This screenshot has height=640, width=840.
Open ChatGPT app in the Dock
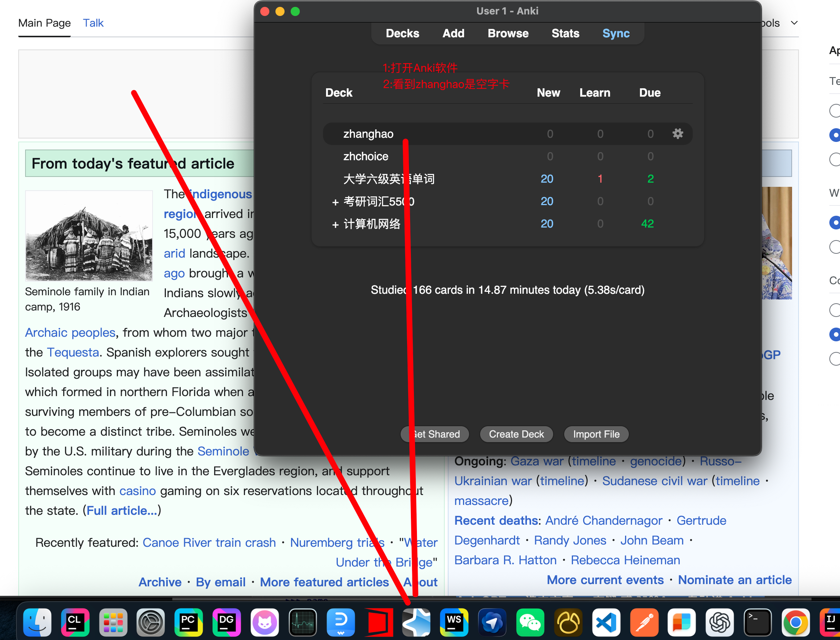pyautogui.click(x=719, y=622)
